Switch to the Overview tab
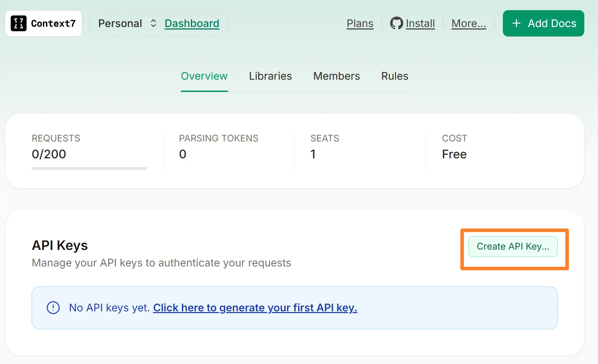598x364 pixels. [x=204, y=76]
